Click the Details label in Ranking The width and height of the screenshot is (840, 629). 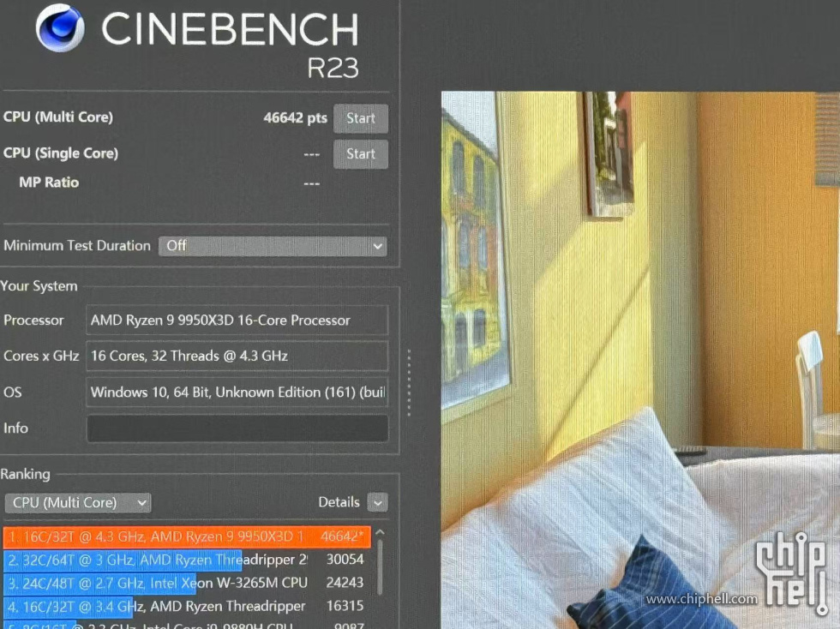339,502
